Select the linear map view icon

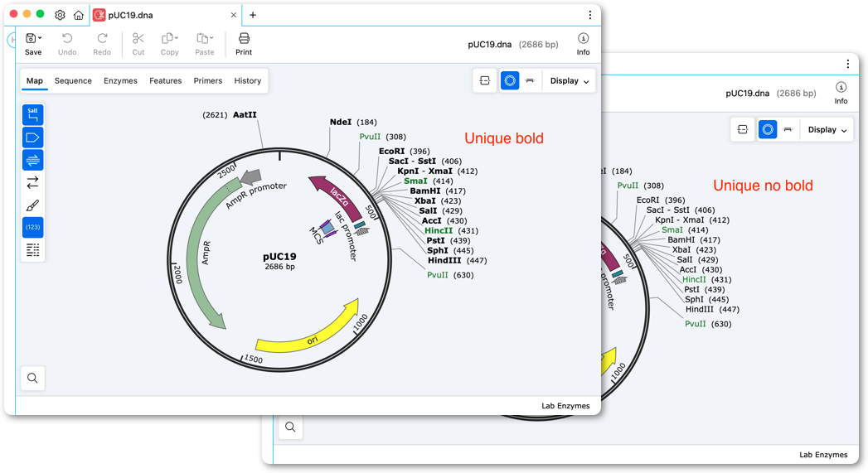pos(530,81)
